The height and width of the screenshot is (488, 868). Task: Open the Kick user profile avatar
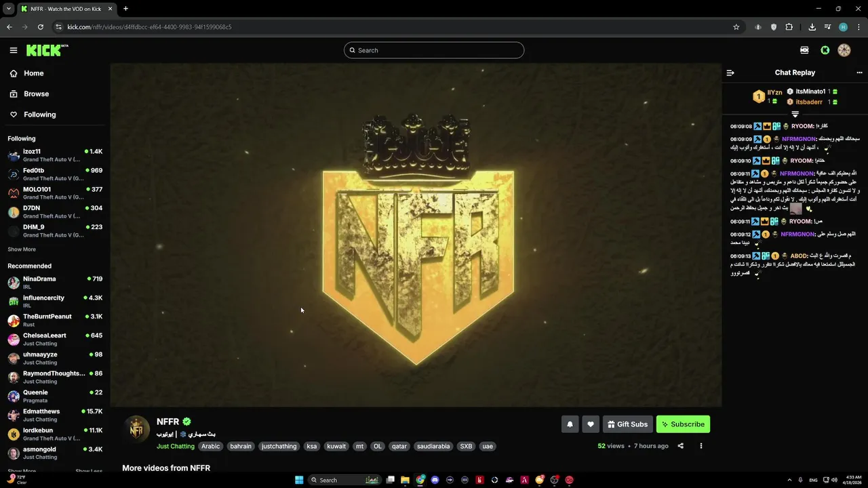pos(844,50)
